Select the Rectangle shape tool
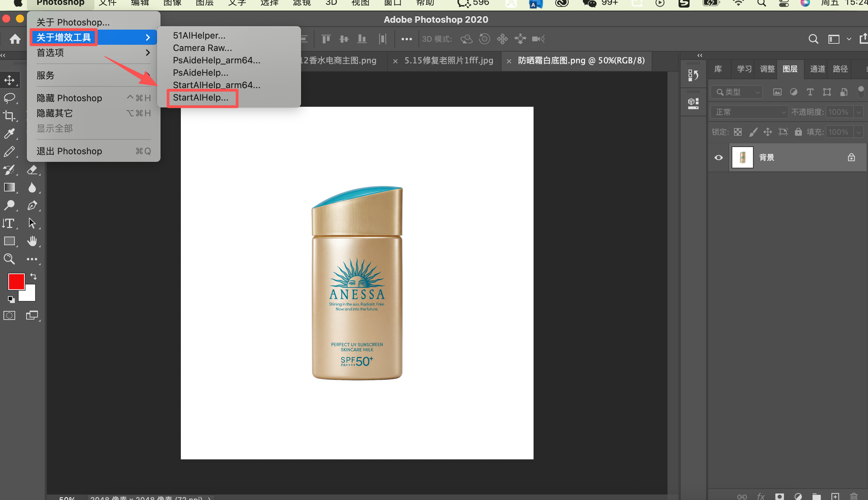 9,241
